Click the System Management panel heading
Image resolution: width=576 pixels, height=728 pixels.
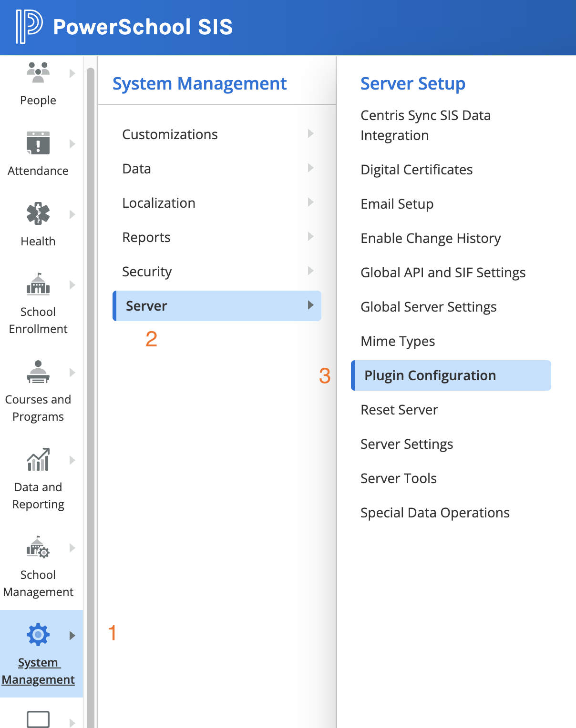point(199,83)
